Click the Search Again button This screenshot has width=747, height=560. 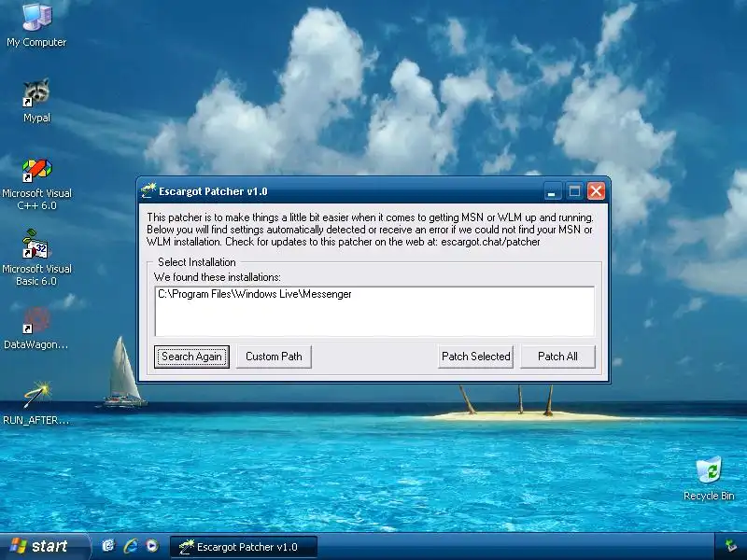[x=191, y=357]
